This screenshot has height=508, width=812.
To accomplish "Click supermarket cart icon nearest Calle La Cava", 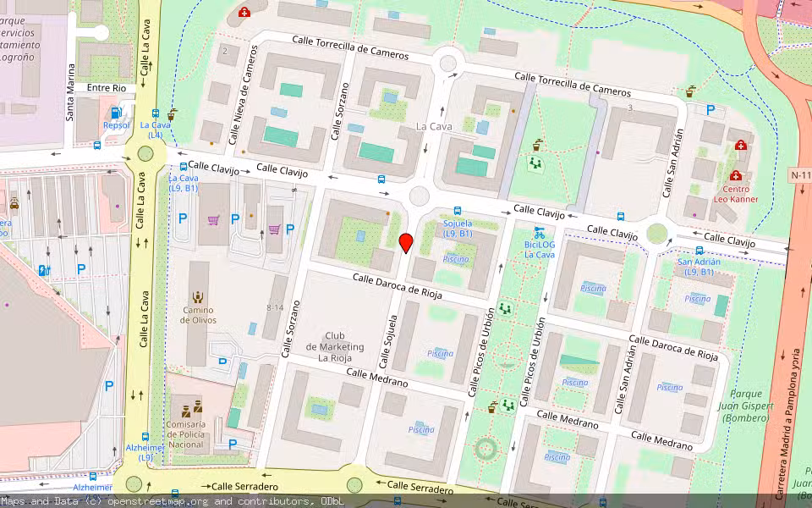I will [213, 220].
